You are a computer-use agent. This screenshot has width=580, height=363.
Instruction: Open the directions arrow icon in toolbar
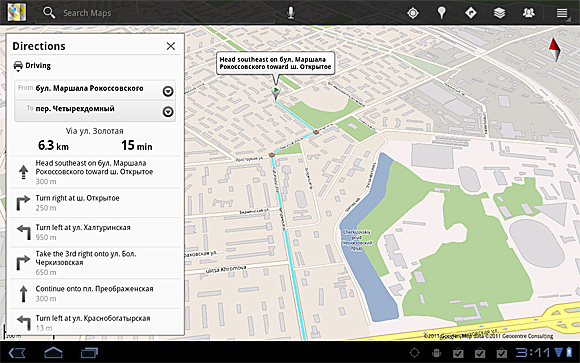(471, 13)
